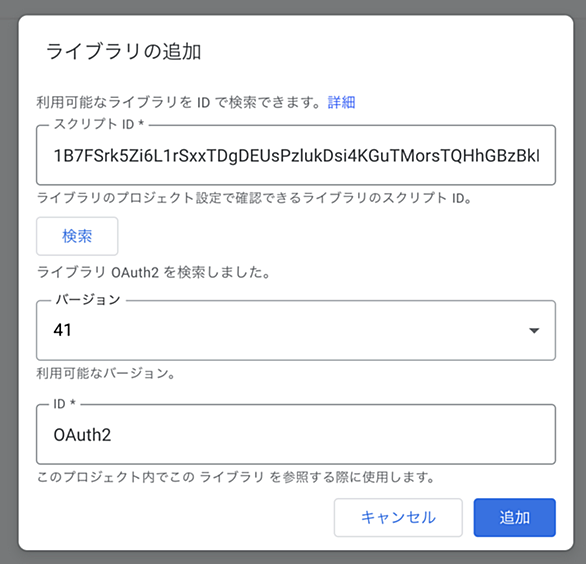
Task: Focus the スクリプト ID input field
Action: point(296,155)
